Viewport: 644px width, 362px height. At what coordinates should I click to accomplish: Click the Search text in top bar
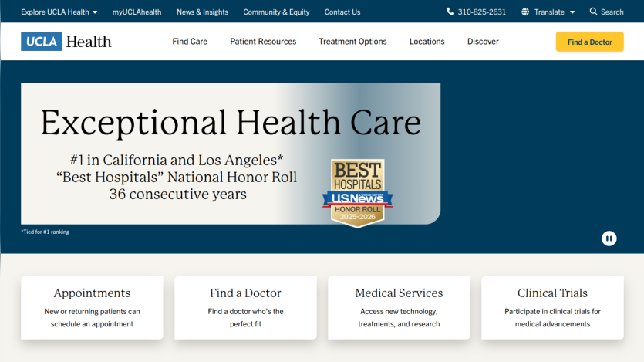point(612,12)
